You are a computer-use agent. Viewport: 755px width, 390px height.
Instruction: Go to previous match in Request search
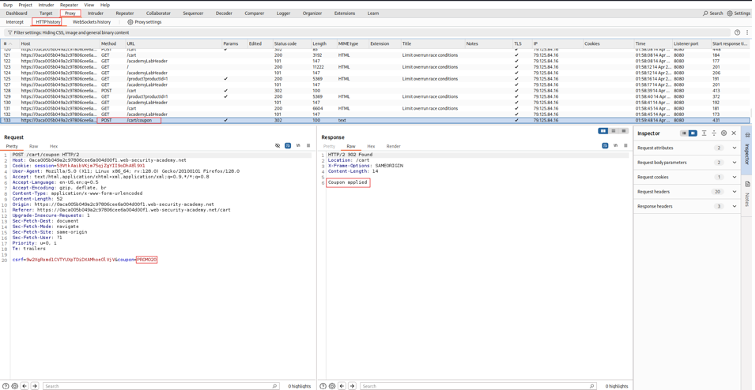25,386
